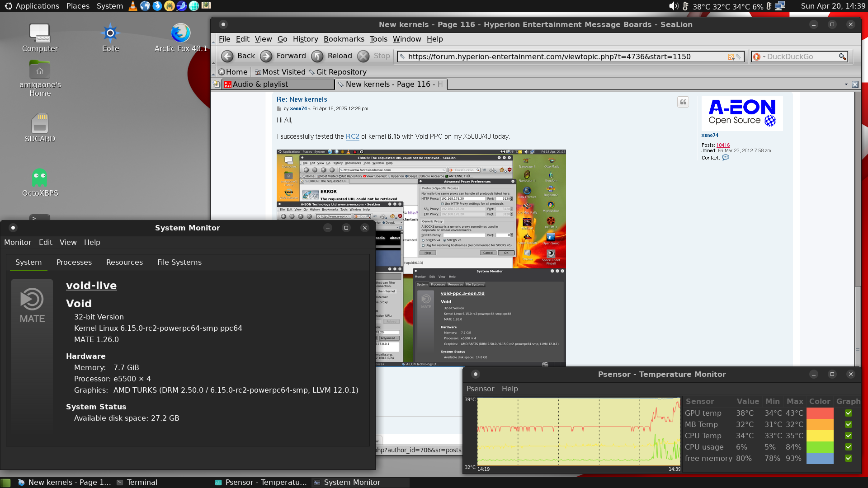This screenshot has height=488, width=868.
Task: Open the list all tabs dropdown arrow
Action: tap(846, 84)
